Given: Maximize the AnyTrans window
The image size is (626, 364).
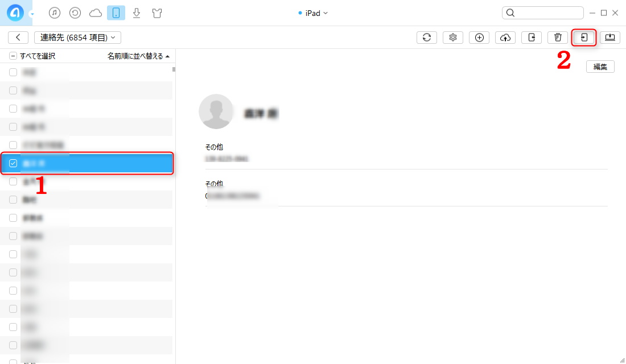Looking at the screenshot, I should (x=604, y=13).
